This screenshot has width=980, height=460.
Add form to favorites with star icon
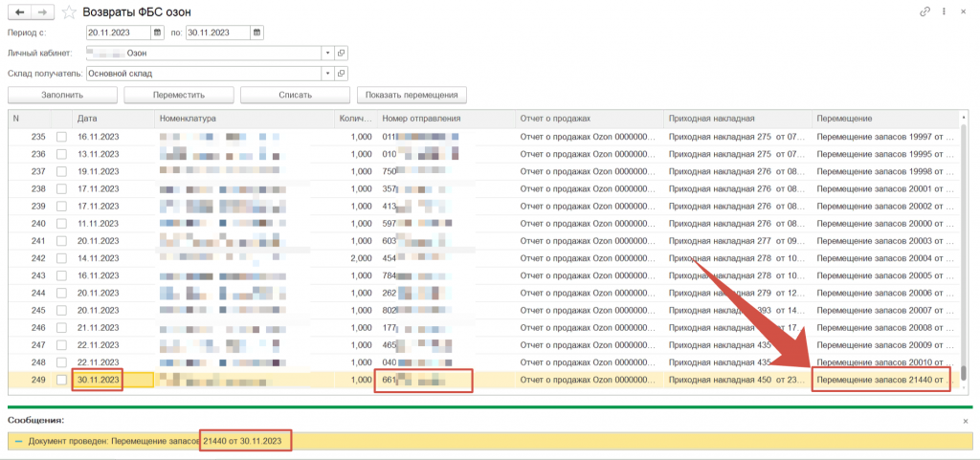[68, 12]
